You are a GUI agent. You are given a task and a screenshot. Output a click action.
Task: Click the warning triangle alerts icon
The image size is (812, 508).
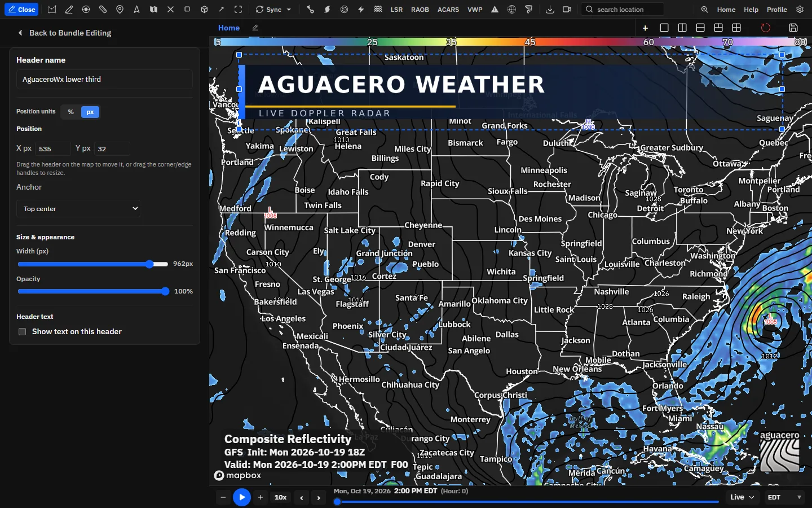[495, 10]
